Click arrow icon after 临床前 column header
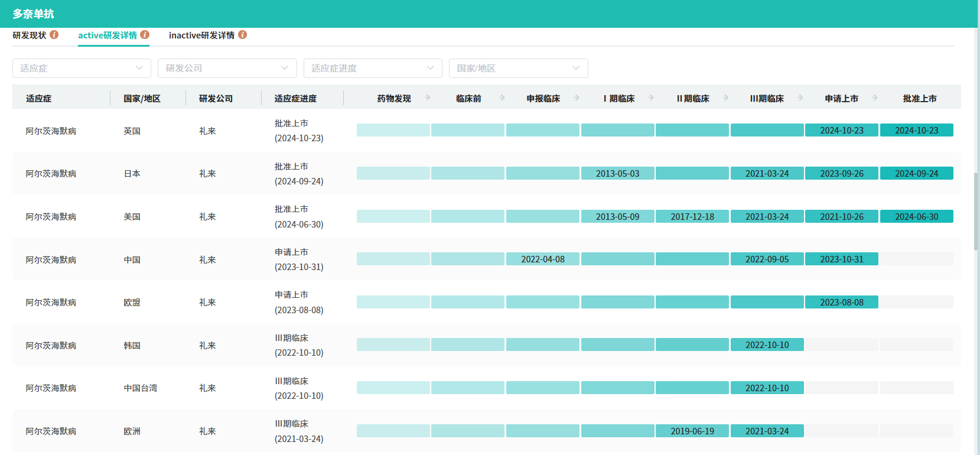The width and height of the screenshot is (980, 455). [x=502, y=98]
